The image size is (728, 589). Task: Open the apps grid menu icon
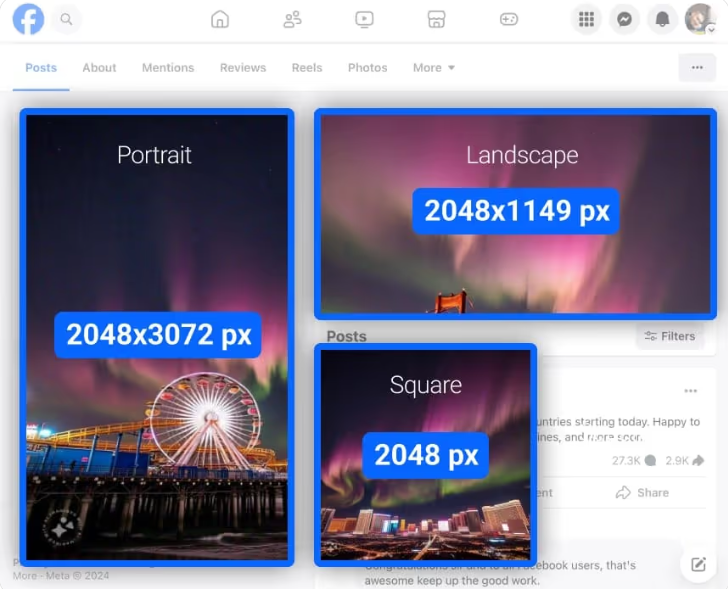(x=586, y=19)
